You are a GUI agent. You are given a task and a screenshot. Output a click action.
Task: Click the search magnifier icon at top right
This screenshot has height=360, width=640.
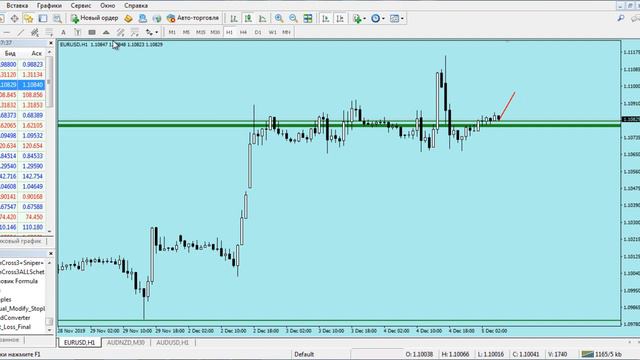coord(621,18)
